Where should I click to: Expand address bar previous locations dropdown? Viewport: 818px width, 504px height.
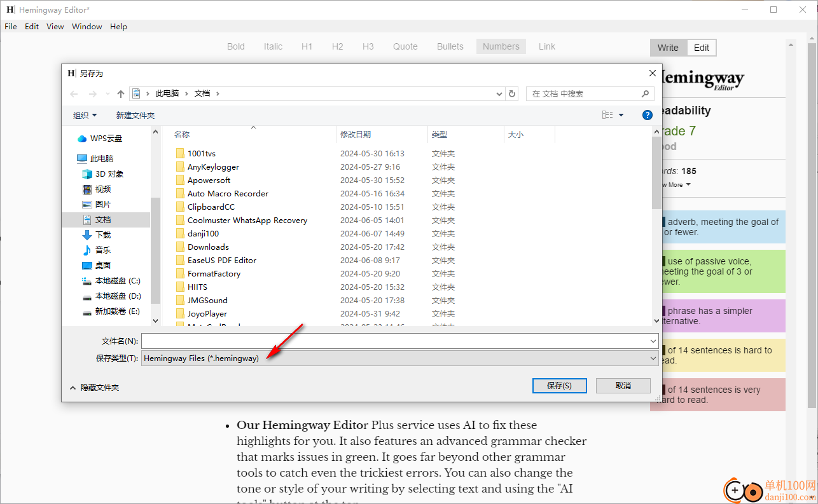coord(499,93)
